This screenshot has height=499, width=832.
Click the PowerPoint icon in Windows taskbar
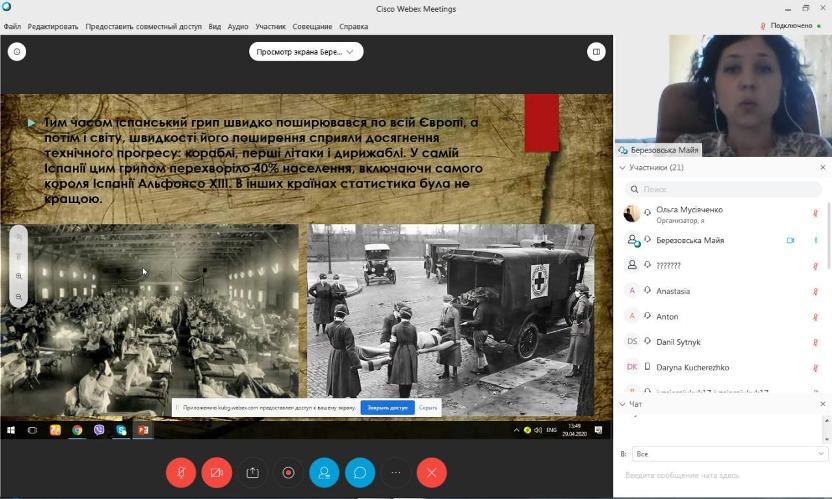coord(143,430)
